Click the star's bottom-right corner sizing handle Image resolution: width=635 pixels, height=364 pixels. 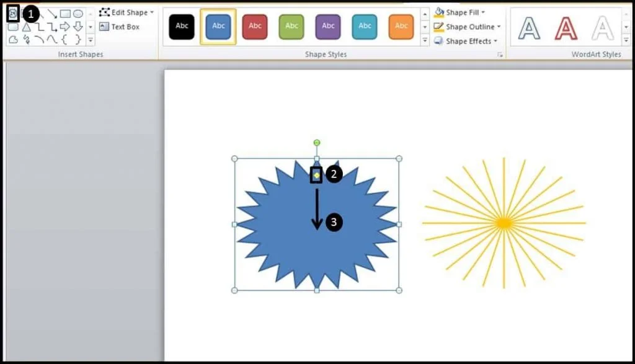coord(399,290)
